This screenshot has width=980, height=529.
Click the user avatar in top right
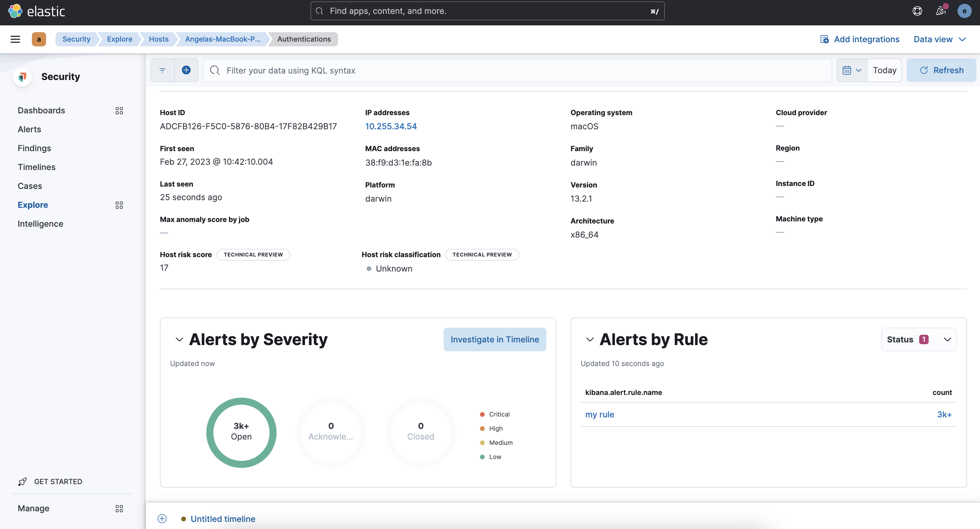[964, 11]
